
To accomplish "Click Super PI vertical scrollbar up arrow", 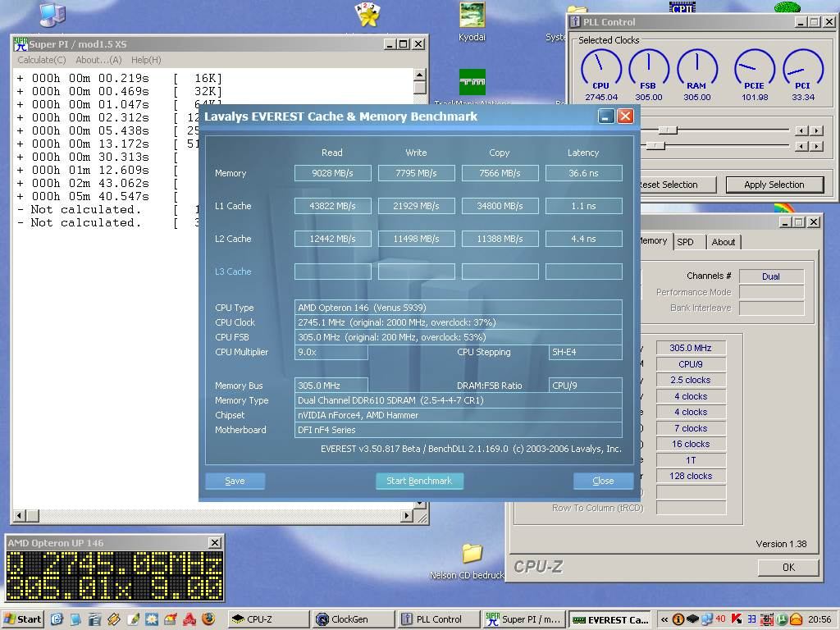I will point(419,74).
